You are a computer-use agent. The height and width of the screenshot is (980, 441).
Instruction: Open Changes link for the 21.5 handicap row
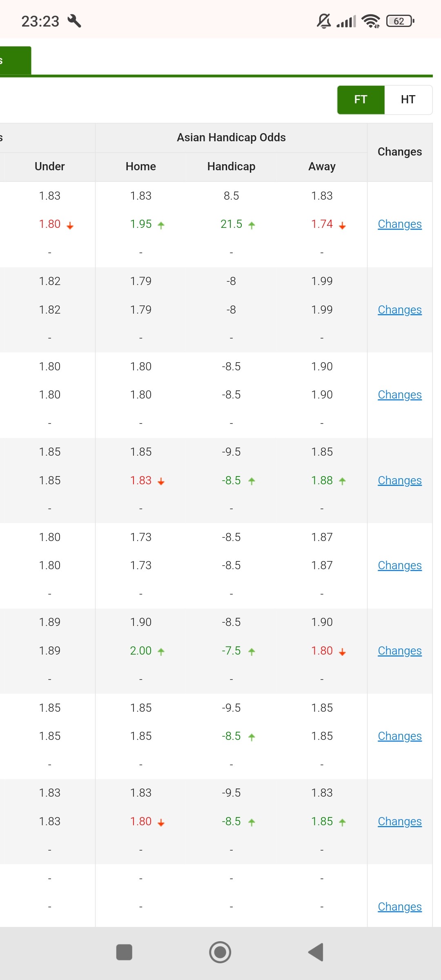click(x=400, y=224)
